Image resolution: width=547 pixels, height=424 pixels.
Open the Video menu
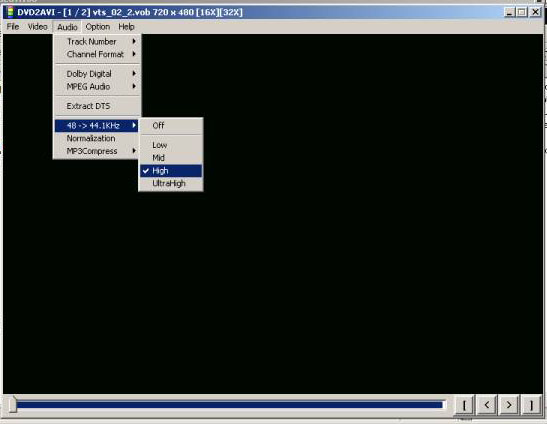point(38,27)
